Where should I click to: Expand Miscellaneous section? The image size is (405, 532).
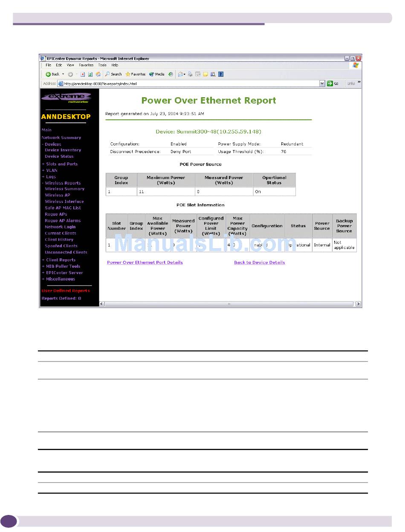[58, 279]
